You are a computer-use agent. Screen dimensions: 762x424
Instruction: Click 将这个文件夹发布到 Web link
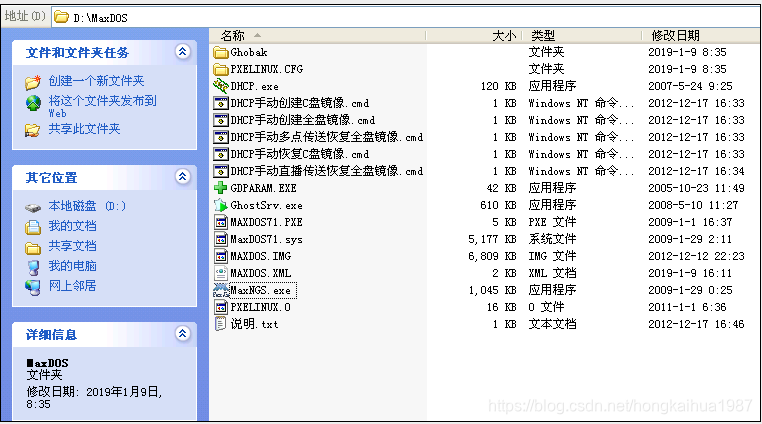point(103,106)
